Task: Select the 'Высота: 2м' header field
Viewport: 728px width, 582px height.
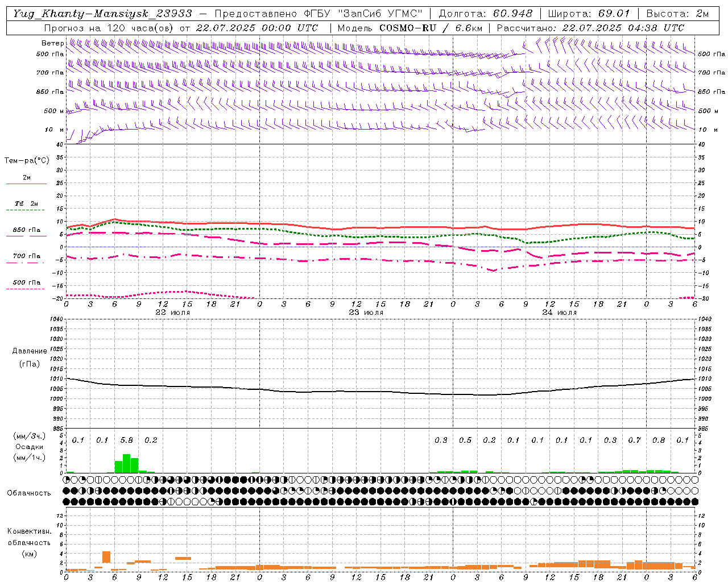Action: point(677,14)
